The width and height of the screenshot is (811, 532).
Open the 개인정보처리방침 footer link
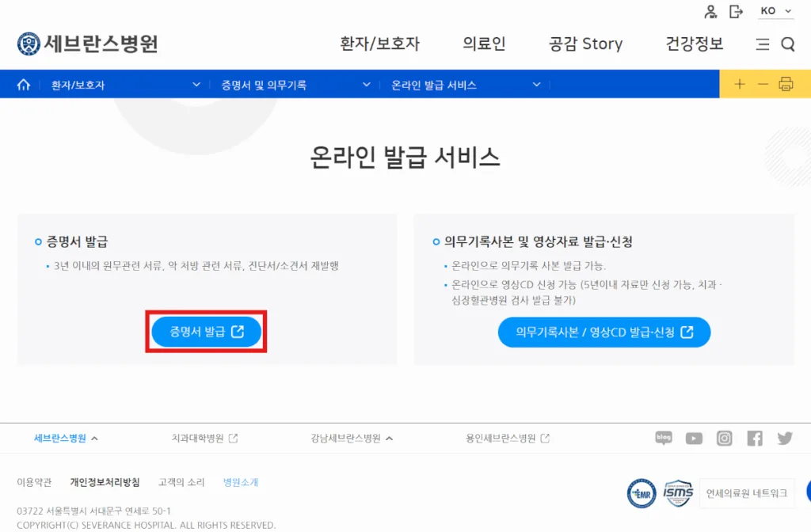105,482
